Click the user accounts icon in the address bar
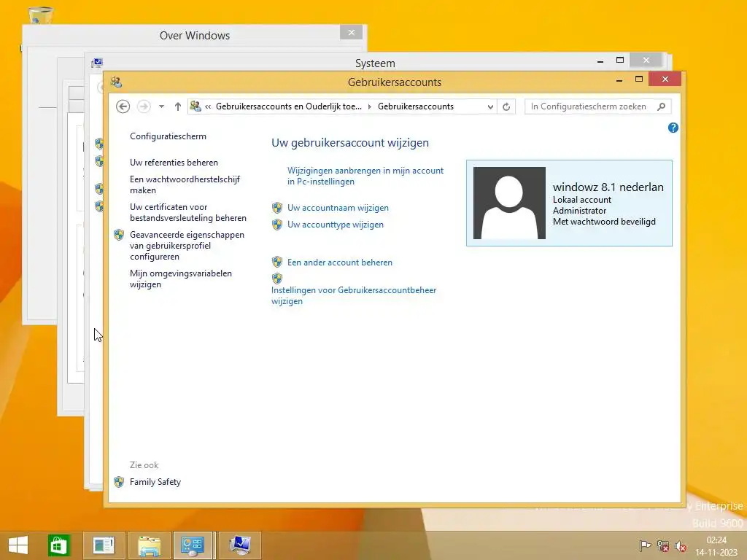Viewport: 747px width, 560px height. [x=196, y=106]
